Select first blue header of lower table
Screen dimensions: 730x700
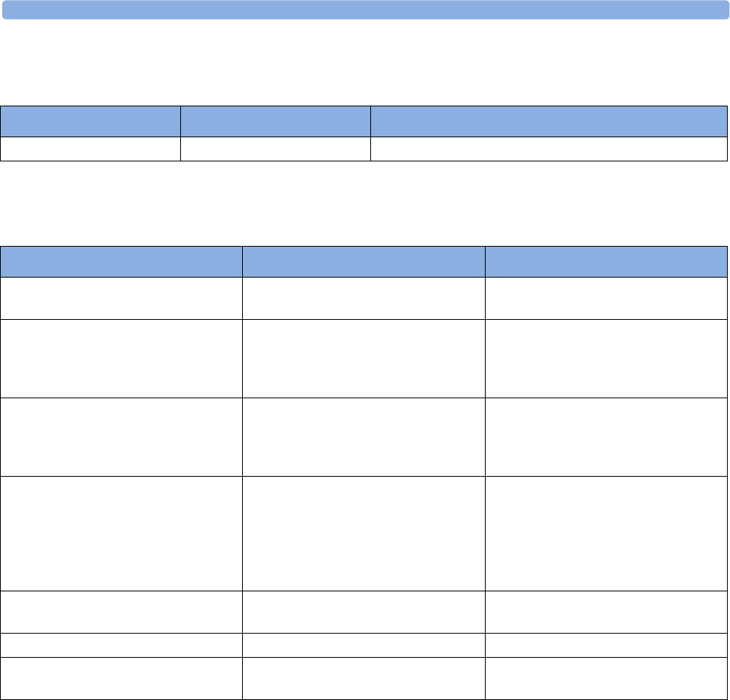[x=121, y=262]
